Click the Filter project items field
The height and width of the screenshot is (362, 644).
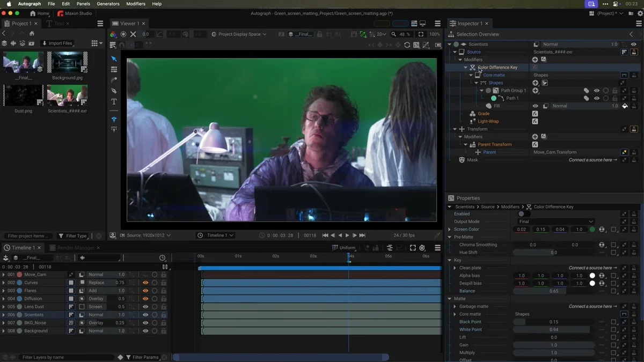(x=27, y=236)
